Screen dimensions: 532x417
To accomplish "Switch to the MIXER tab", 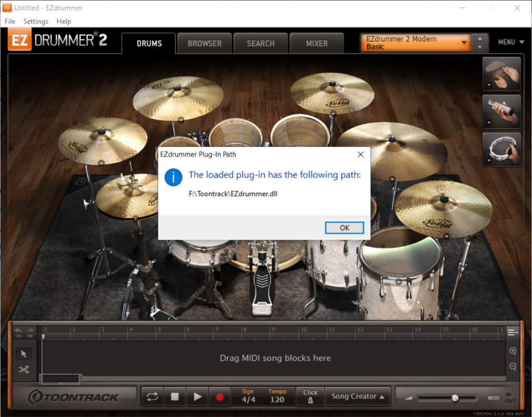I will tap(317, 43).
